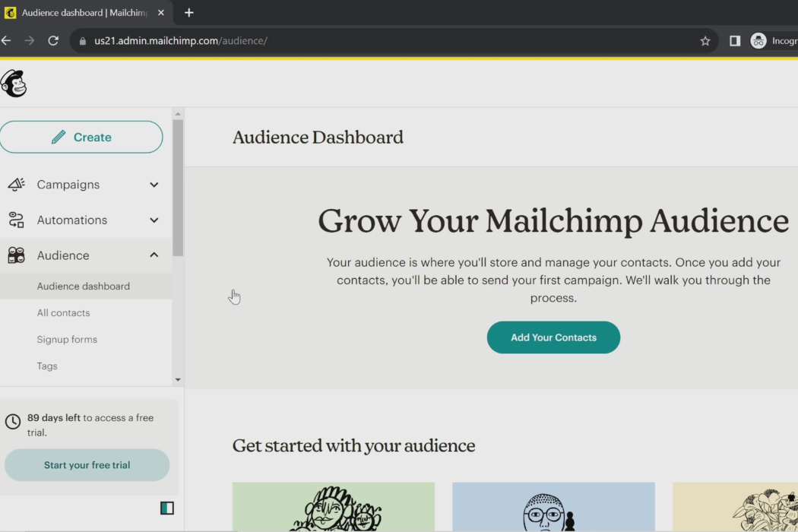This screenshot has height=532, width=798.
Task: Toggle the sidebar collapse icon
Action: (167, 508)
